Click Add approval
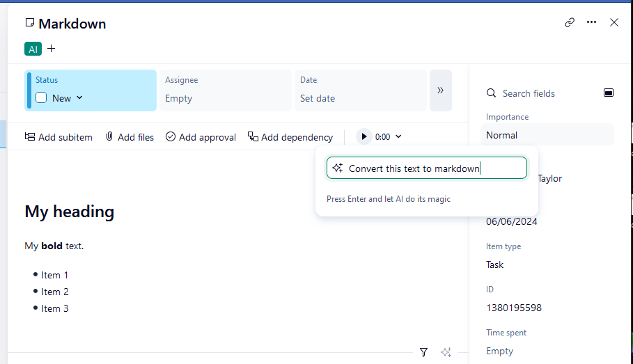This screenshot has width=633, height=364. click(201, 137)
